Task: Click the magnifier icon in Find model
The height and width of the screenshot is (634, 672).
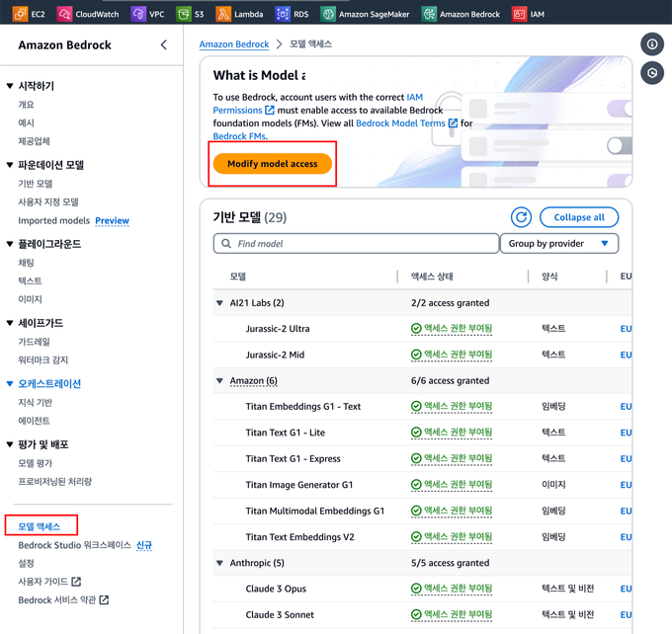Action: pyautogui.click(x=226, y=243)
